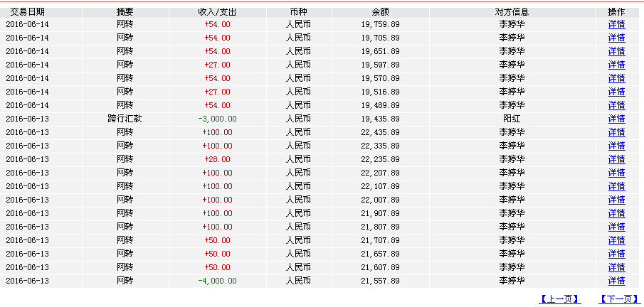Click the 交易日期 column header
Screen dimensions: 644x307
[x=27, y=12]
